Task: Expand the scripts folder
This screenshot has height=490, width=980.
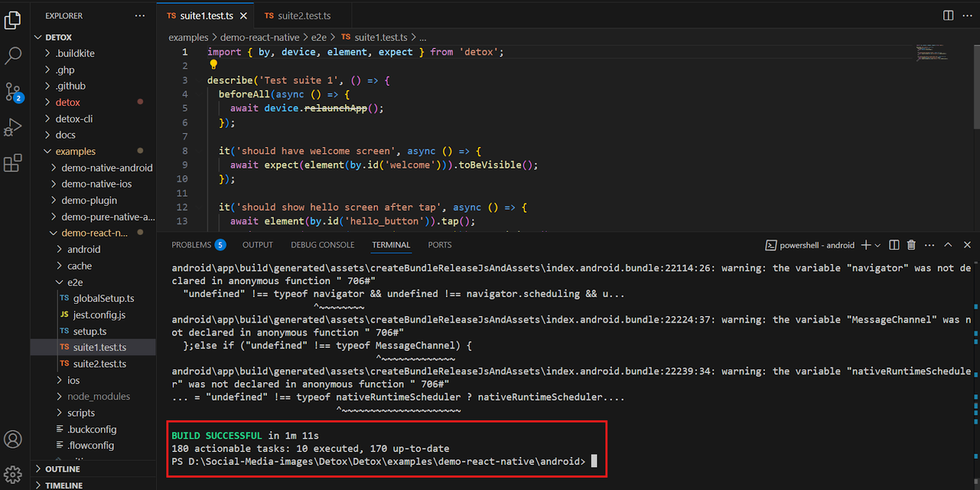Action: (x=93, y=413)
